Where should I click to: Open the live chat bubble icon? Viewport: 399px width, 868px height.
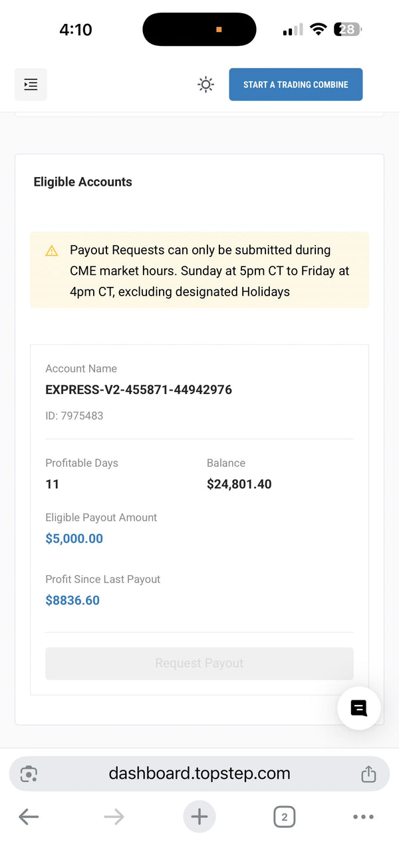pos(359,708)
